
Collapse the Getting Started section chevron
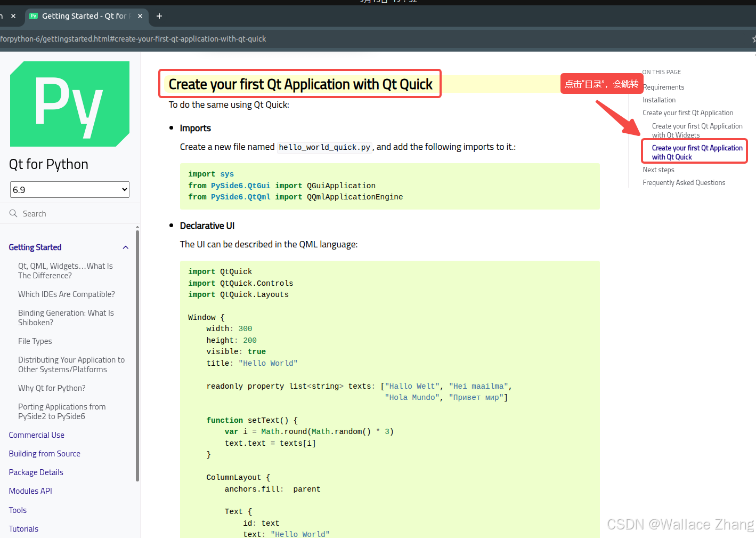tap(126, 247)
